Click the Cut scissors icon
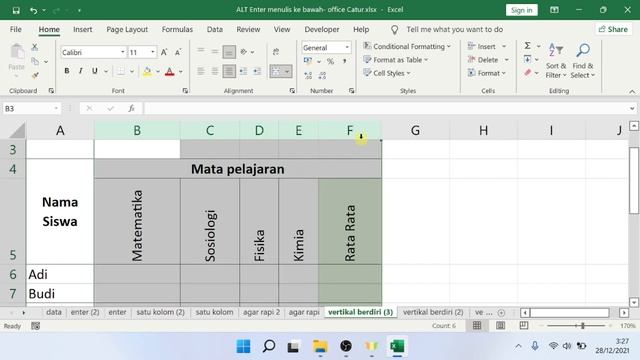The width and height of the screenshot is (640, 360). pyautogui.click(x=35, y=47)
